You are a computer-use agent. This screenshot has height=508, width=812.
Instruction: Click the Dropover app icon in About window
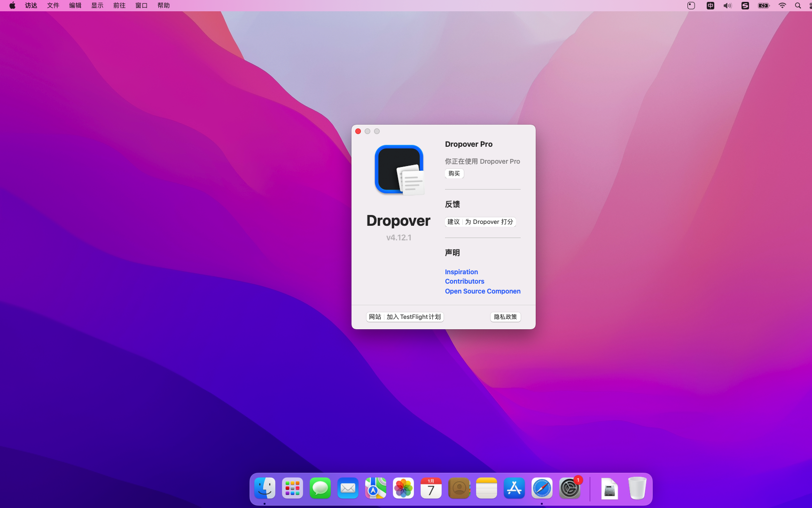(x=399, y=170)
